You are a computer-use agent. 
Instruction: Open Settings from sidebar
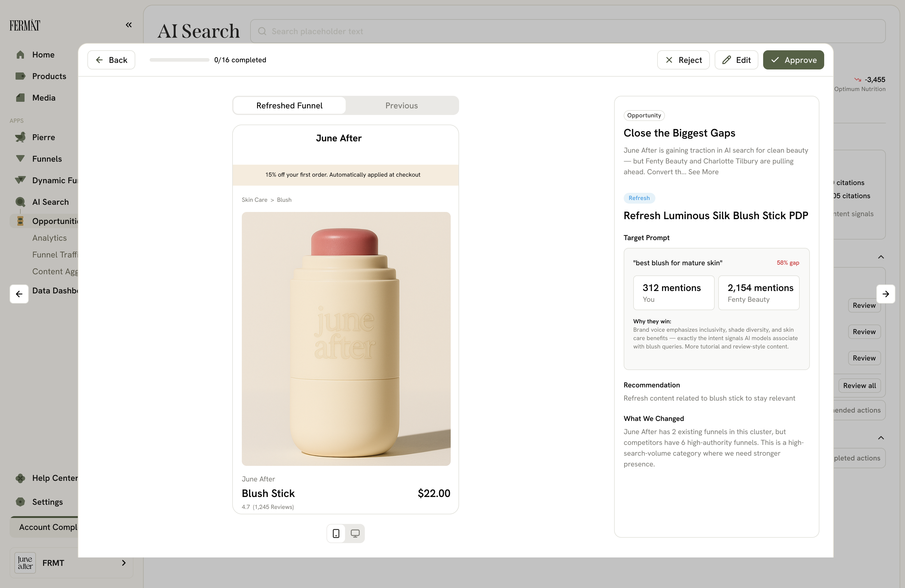47,502
